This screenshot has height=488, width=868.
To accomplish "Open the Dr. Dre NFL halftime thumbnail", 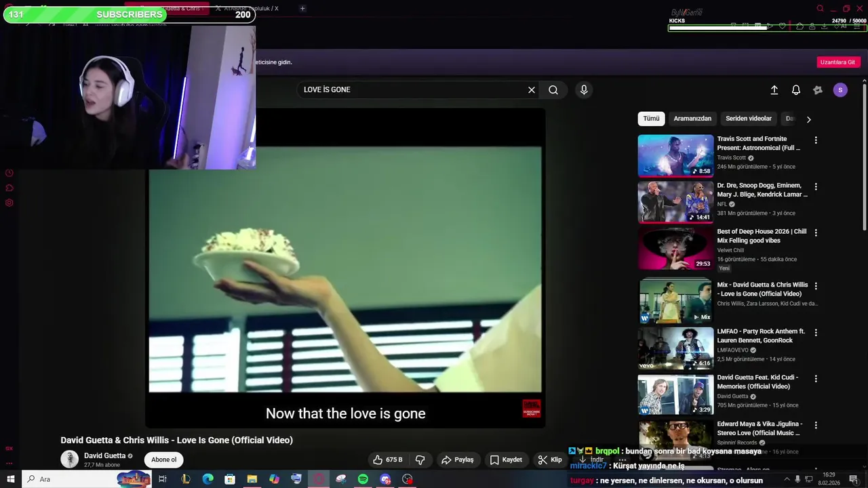I will pyautogui.click(x=675, y=202).
